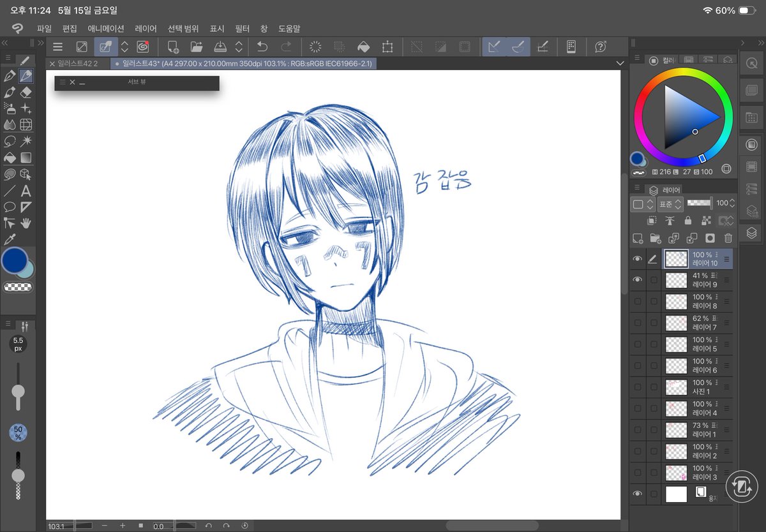Click the delete layer trash icon
This screenshot has height=532, width=766.
coord(728,238)
